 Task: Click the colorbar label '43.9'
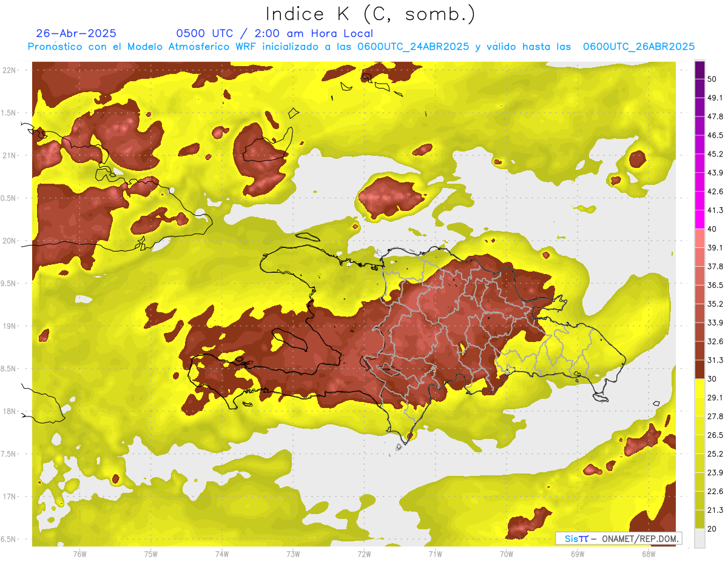715,173
